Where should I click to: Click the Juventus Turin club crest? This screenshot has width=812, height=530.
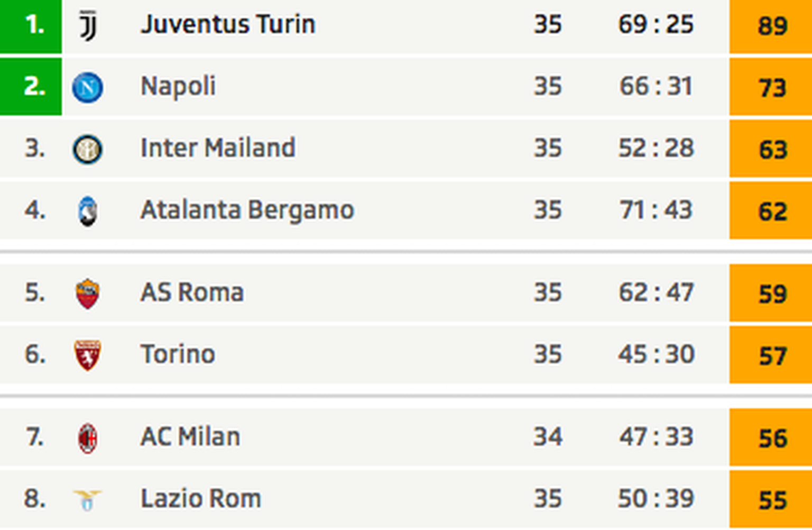tap(88, 25)
